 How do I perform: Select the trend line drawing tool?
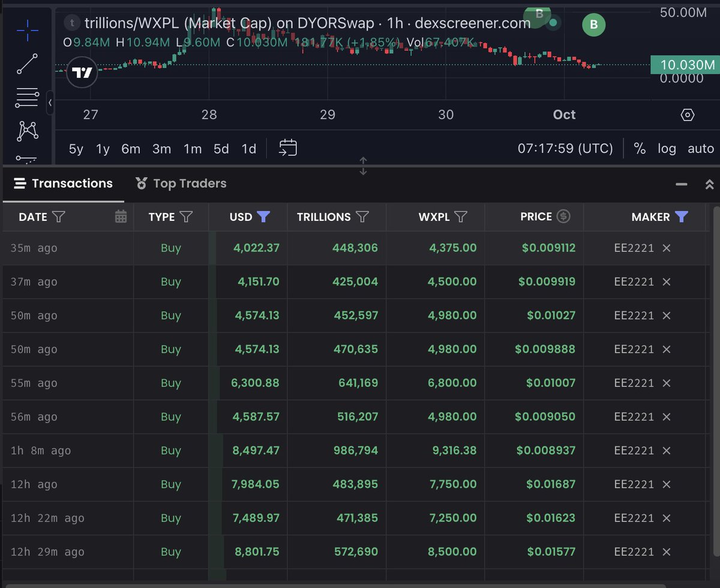[x=27, y=64]
